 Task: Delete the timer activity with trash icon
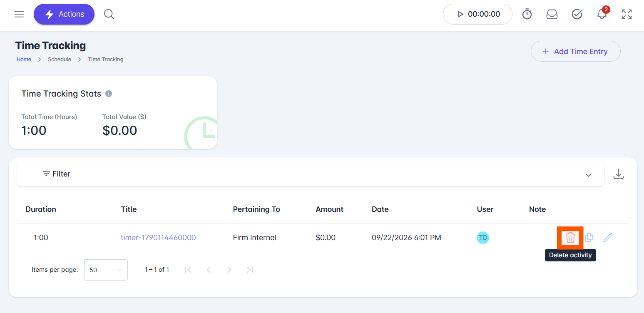pos(570,238)
